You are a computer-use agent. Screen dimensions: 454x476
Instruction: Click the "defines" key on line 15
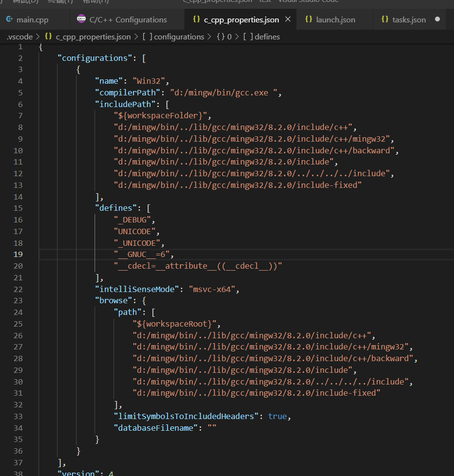[116, 208]
